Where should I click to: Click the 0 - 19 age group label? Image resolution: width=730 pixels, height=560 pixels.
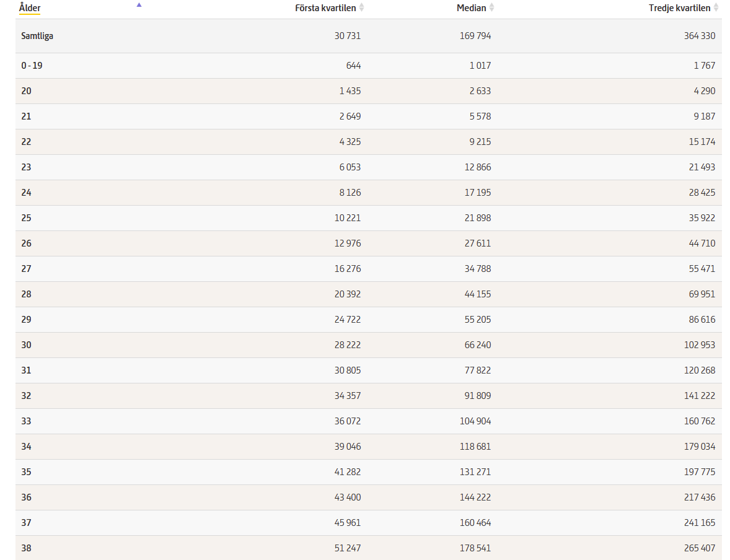click(x=32, y=66)
